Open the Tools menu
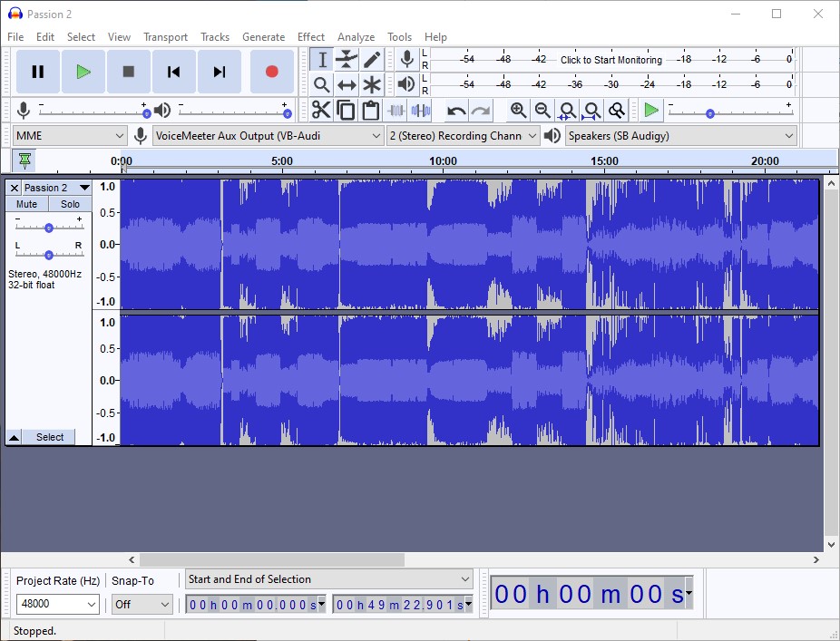 400,37
